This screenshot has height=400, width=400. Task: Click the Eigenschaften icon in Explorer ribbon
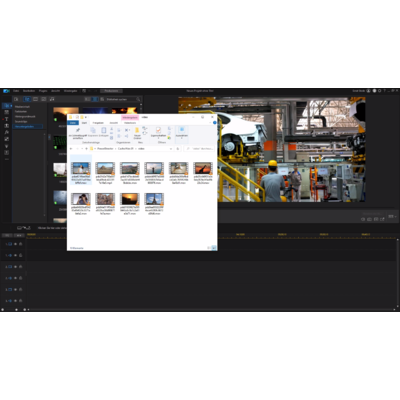[x=158, y=132]
